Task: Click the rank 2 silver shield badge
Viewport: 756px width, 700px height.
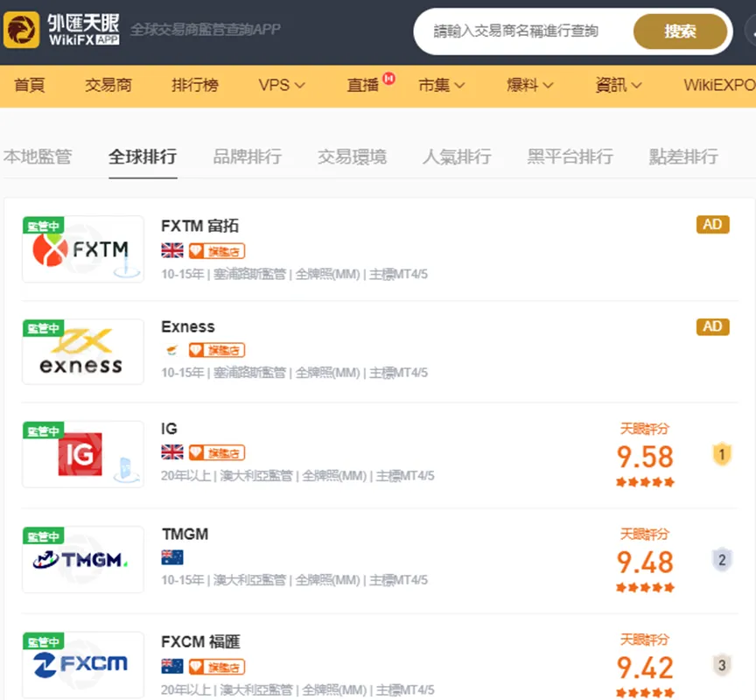Action: click(x=722, y=560)
